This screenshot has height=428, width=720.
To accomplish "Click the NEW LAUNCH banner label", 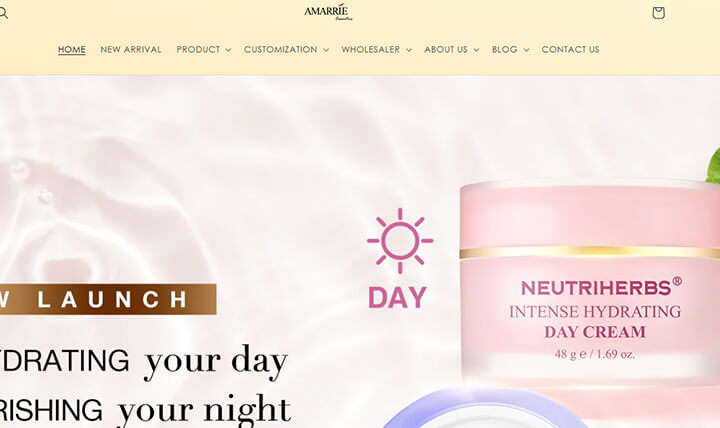I will [x=108, y=299].
